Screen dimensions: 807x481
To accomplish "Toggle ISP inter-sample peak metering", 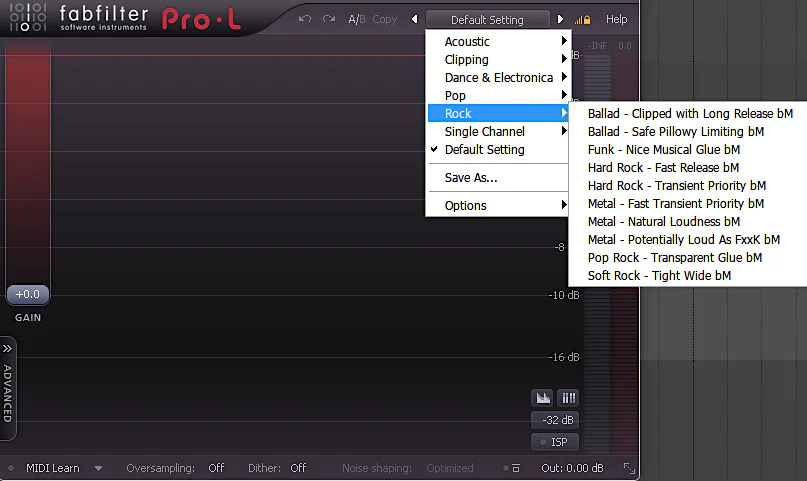I will pyautogui.click(x=555, y=442).
